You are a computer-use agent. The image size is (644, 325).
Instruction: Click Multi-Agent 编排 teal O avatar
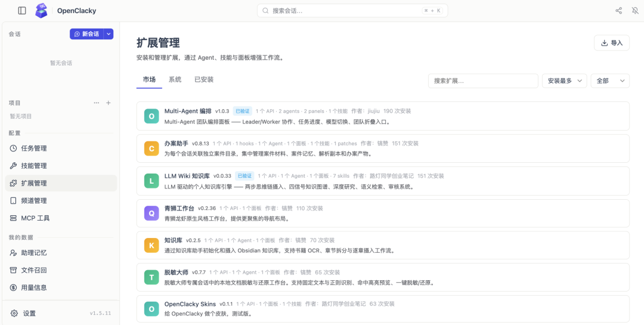[x=151, y=116]
